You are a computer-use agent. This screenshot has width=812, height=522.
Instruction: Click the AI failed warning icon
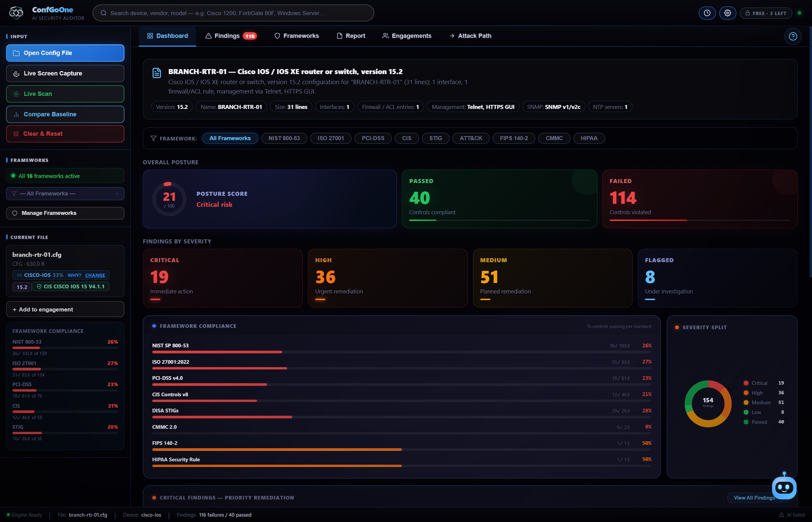click(781, 515)
